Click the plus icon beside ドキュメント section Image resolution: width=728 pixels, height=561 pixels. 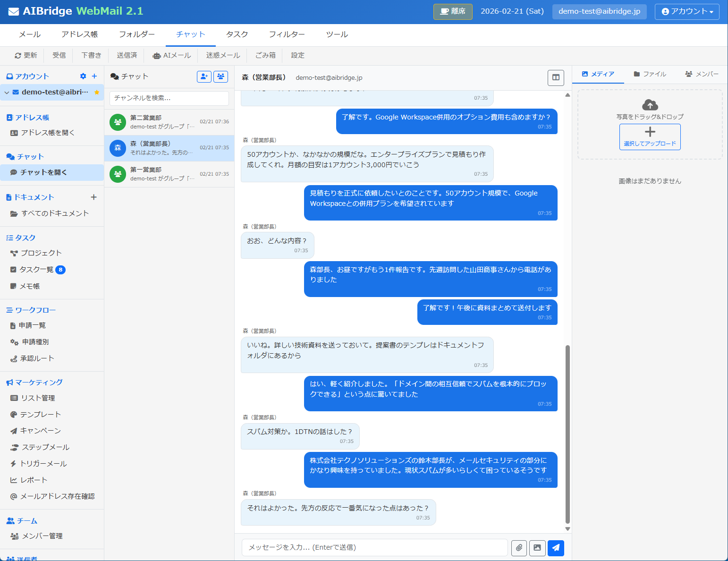[x=94, y=197]
